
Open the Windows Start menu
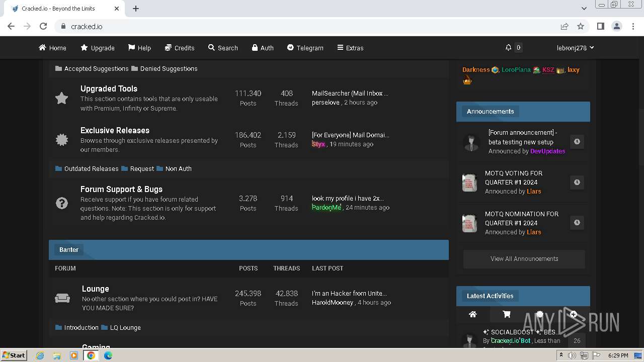pos(14,355)
